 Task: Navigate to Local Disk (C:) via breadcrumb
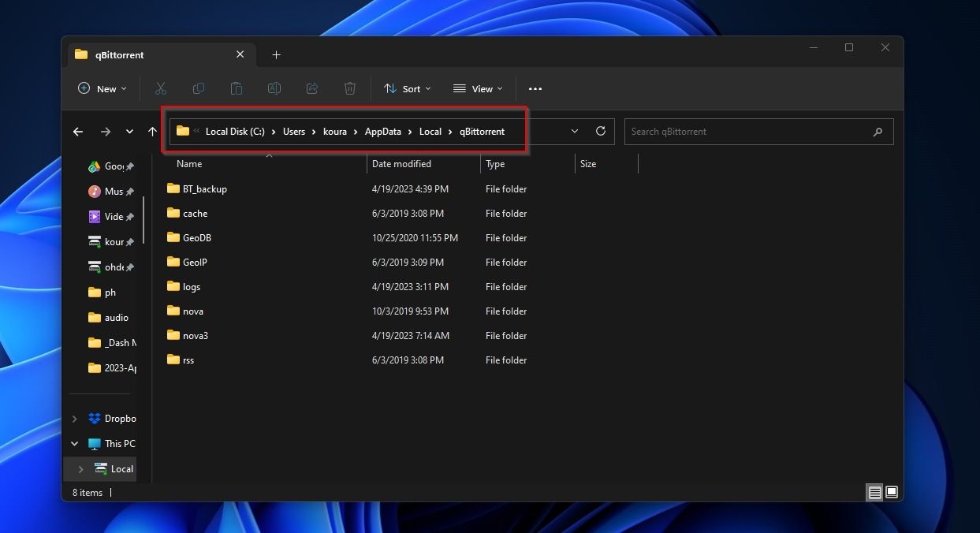point(234,131)
